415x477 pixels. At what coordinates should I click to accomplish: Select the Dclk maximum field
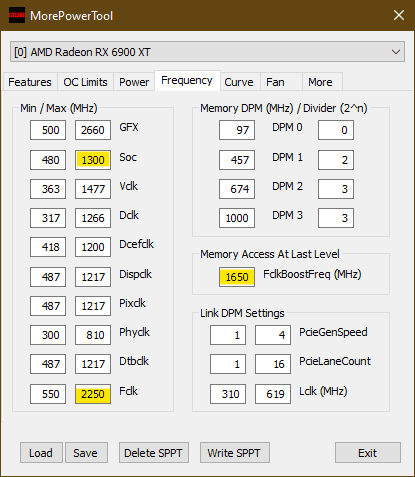(93, 218)
